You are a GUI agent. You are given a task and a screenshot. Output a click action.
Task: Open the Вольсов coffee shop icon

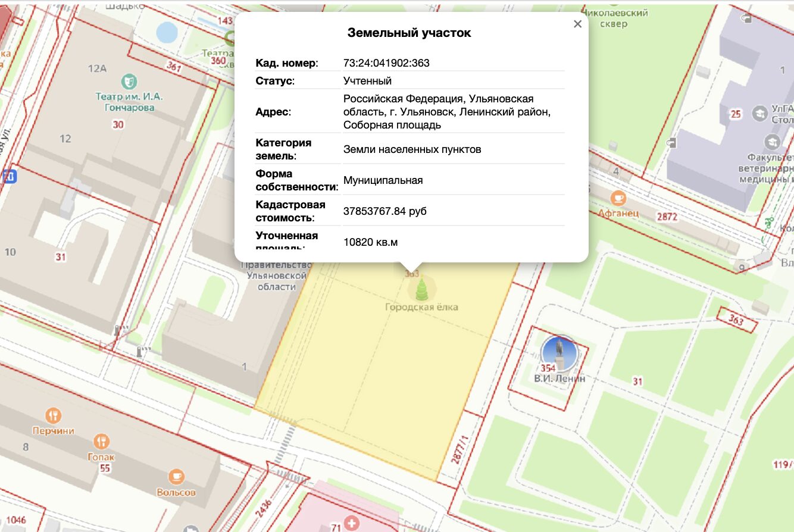pos(176,477)
